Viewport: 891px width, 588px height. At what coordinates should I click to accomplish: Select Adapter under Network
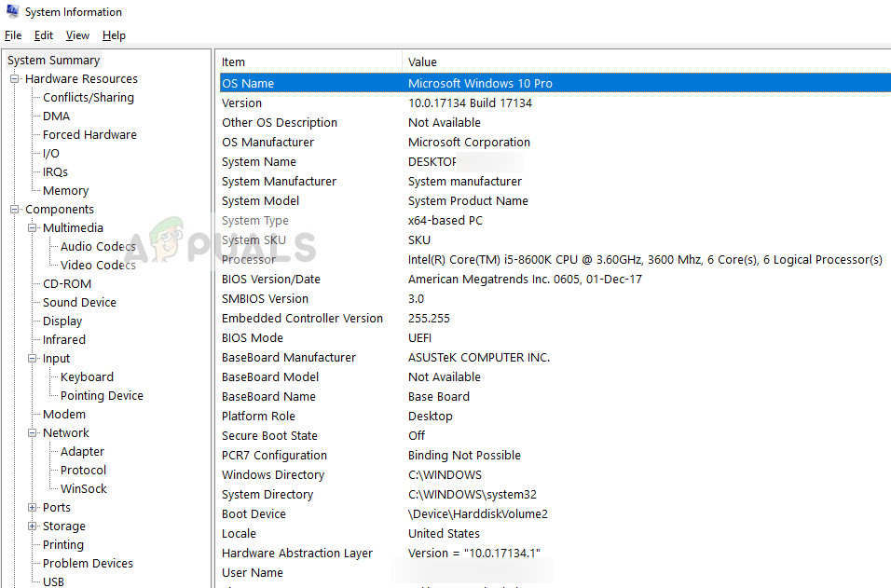coord(82,452)
